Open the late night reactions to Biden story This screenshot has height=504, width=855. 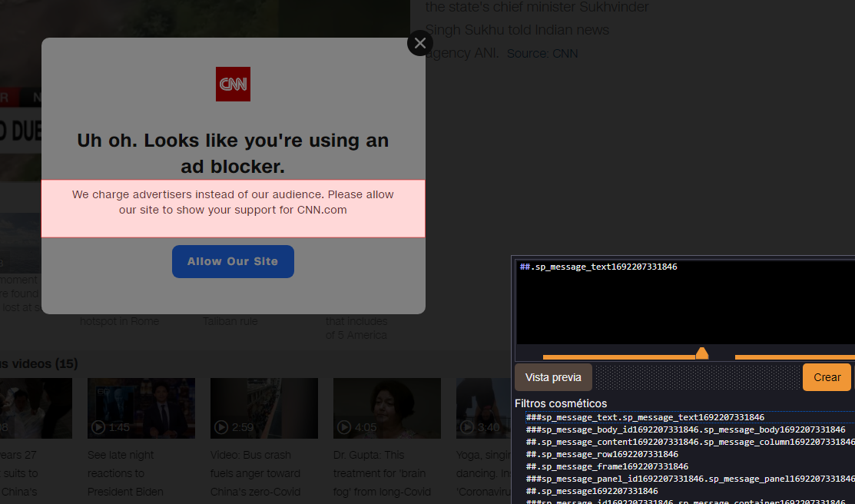tap(121, 472)
